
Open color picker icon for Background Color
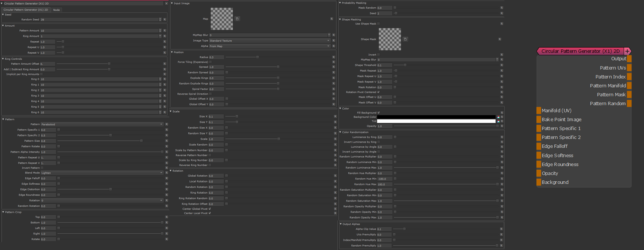498,117
